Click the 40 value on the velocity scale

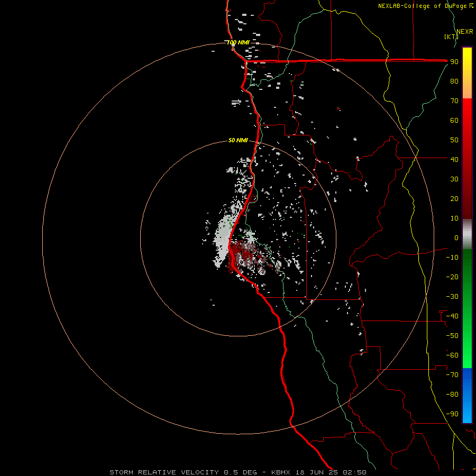point(454,159)
